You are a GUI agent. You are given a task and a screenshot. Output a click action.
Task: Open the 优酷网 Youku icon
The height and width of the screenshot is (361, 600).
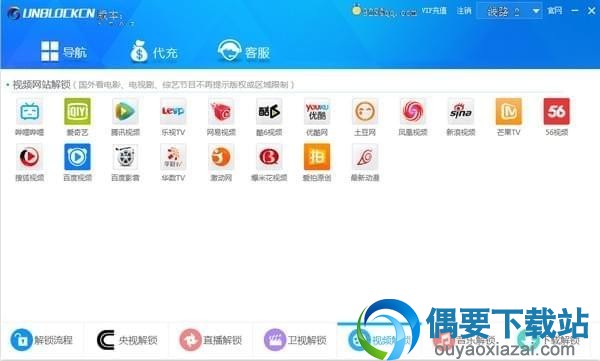[317, 111]
